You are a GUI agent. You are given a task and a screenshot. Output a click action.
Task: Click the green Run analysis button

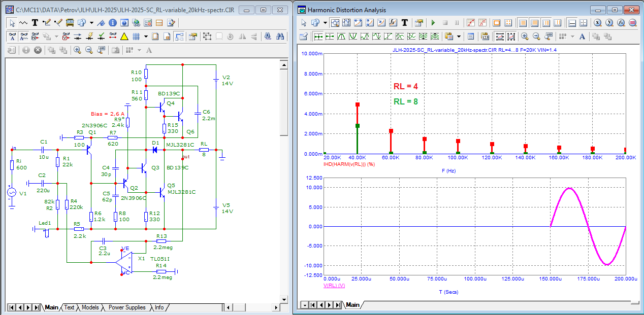pos(433,23)
